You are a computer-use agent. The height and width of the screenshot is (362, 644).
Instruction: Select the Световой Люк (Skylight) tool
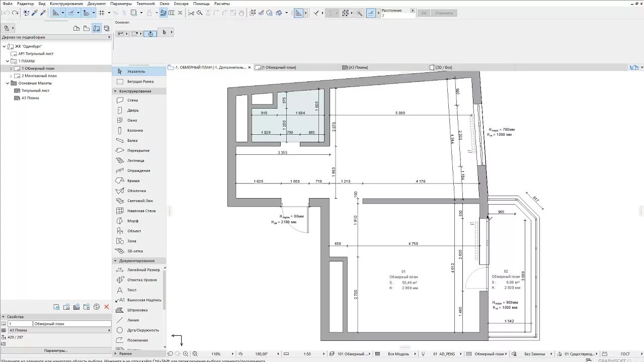click(x=139, y=201)
